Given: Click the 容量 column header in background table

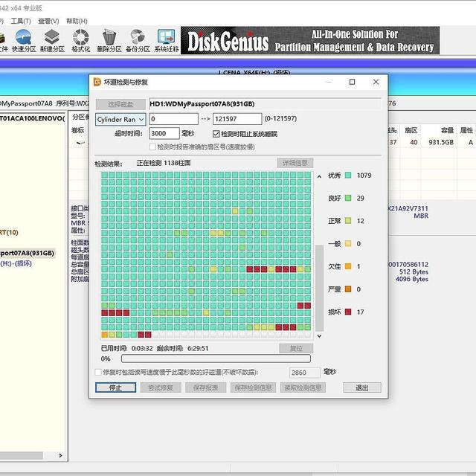Looking at the screenshot, I should coord(447,130).
